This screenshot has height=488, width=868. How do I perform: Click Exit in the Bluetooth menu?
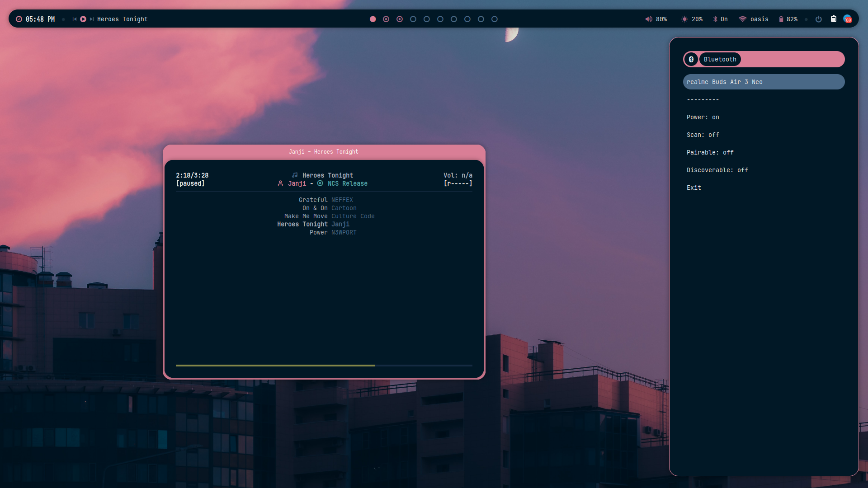click(693, 188)
